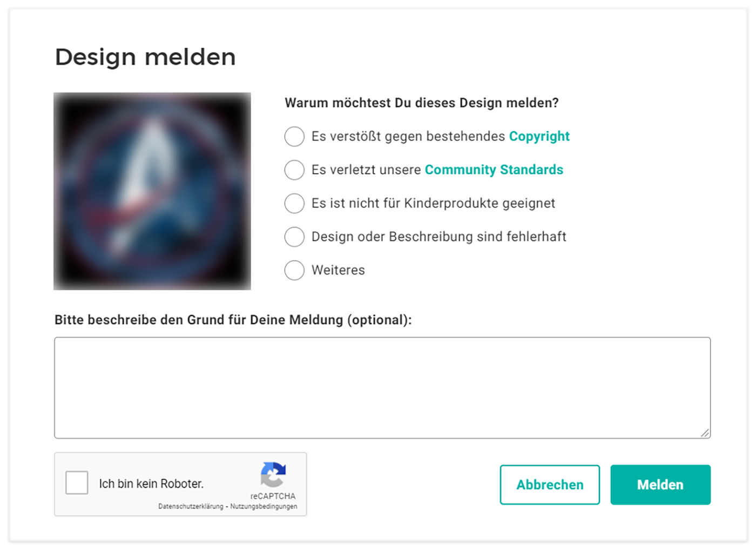This screenshot has width=756, height=550.
Task: Open the Nutzungsbedingungen link
Action: click(264, 507)
